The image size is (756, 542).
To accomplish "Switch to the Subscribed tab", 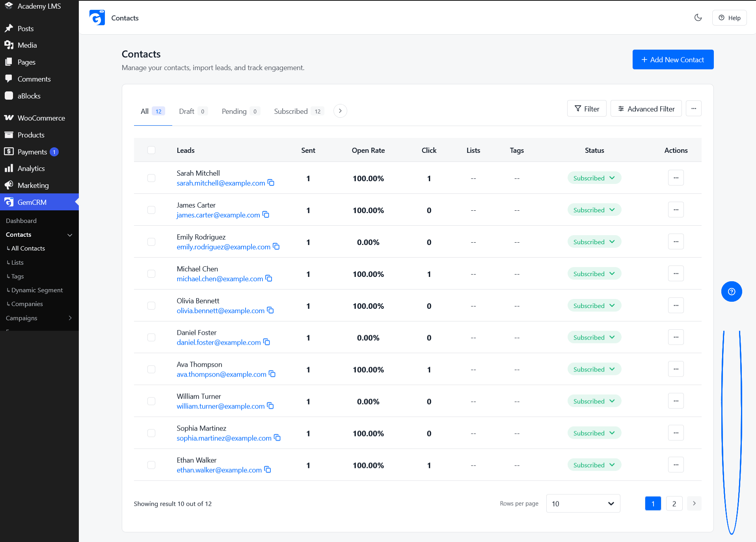I will [x=299, y=111].
